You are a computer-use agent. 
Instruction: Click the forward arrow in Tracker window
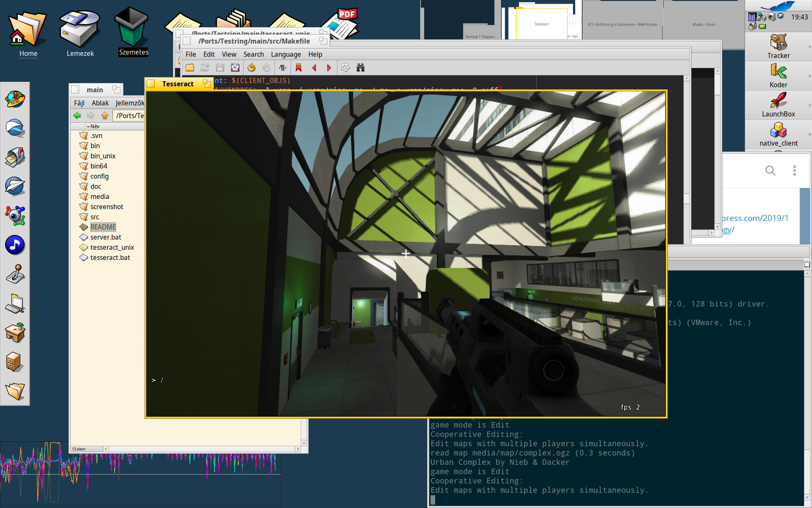(x=91, y=116)
